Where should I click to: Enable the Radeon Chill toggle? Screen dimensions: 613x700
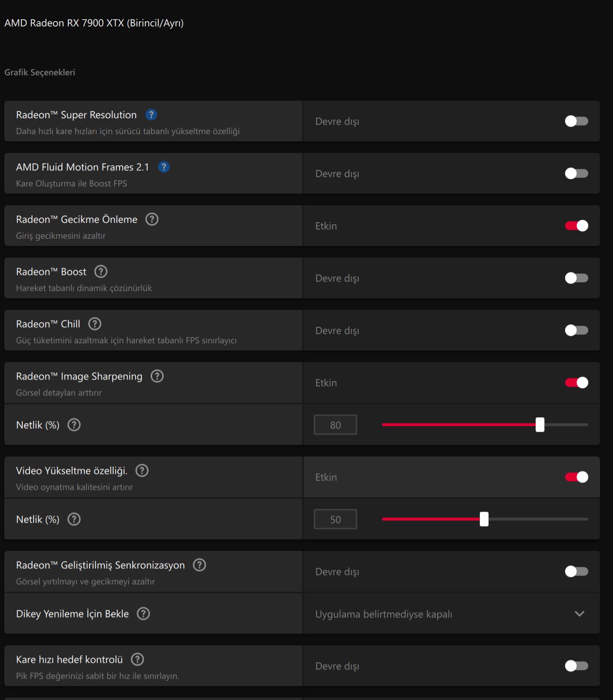pyautogui.click(x=576, y=330)
